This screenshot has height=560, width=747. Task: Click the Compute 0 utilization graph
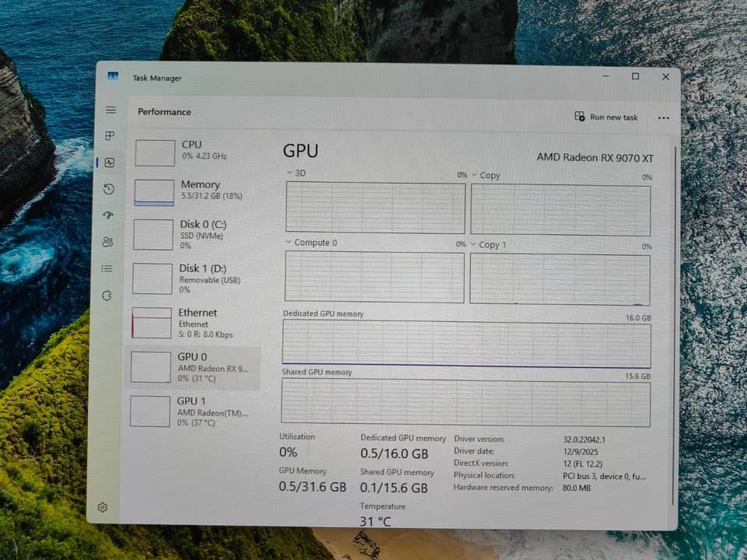tap(374, 277)
